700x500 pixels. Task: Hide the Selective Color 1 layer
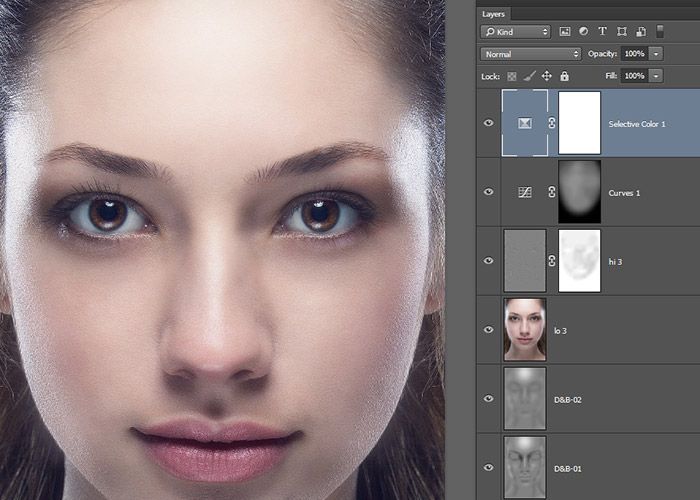[489, 123]
